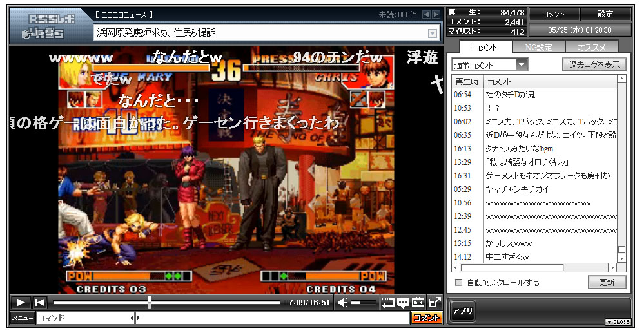Click horizontal scrollbar left arrow
The image size is (644, 333).
(x=456, y=268)
